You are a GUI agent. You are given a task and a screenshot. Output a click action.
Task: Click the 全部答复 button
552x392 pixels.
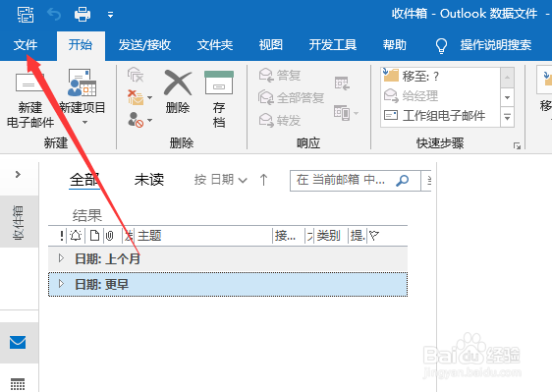pos(291,97)
